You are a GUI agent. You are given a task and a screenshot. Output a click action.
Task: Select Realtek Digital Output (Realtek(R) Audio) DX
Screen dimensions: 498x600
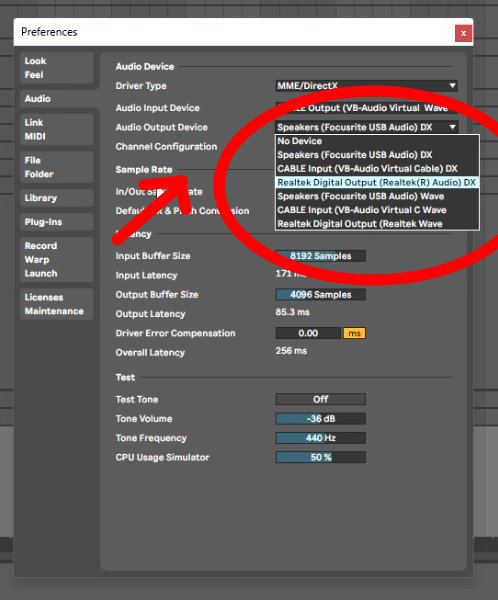point(377,182)
